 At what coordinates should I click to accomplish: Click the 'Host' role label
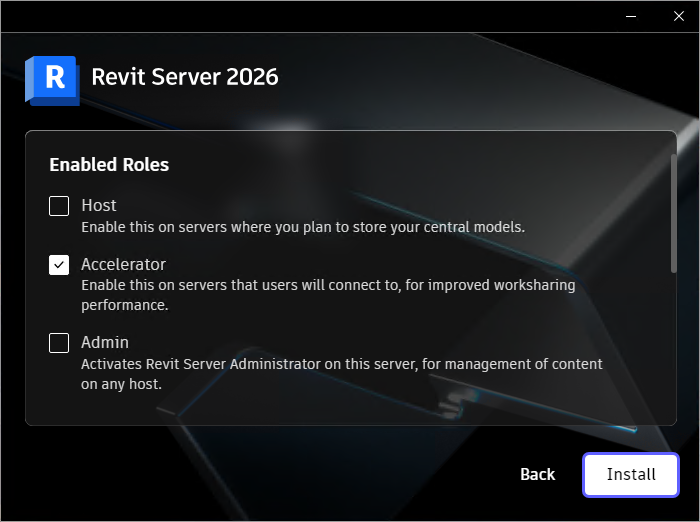[99, 205]
